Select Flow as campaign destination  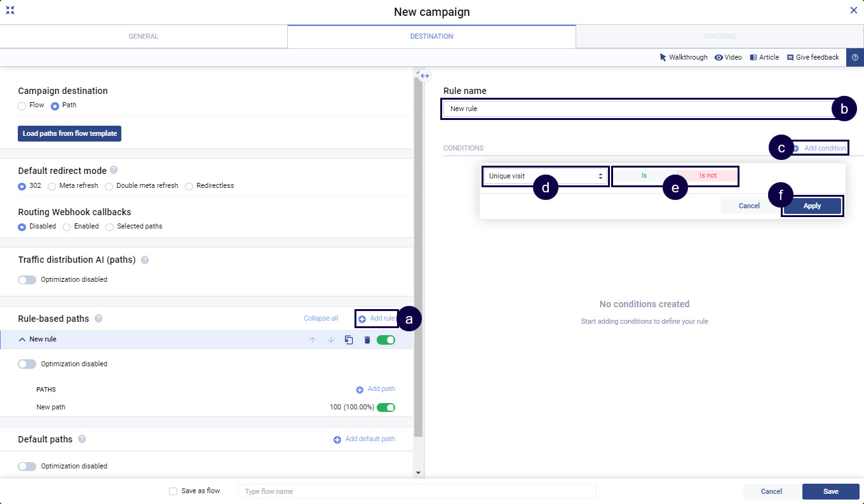tap(22, 105)
